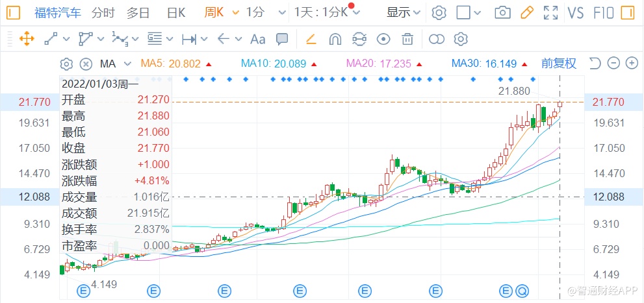Screen dimensions: 644x303
Task: Select the Fibonacci lines tool
Action: pyautogui.click(x=155, y=40)
